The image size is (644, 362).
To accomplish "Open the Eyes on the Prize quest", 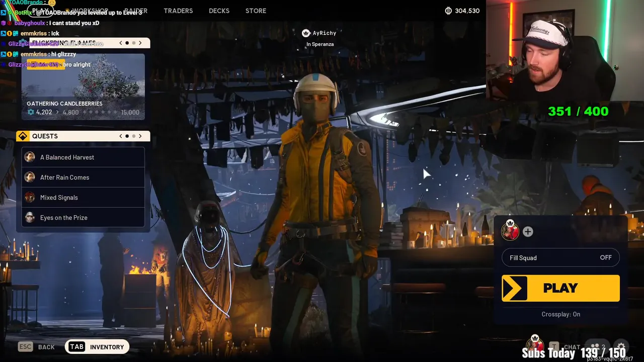I will (83, 218).
